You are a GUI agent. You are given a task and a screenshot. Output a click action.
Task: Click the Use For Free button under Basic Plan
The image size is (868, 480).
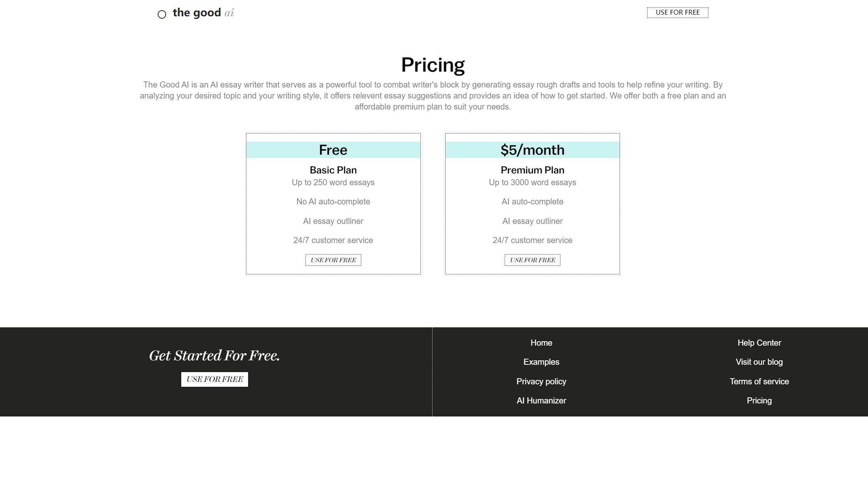333,260
